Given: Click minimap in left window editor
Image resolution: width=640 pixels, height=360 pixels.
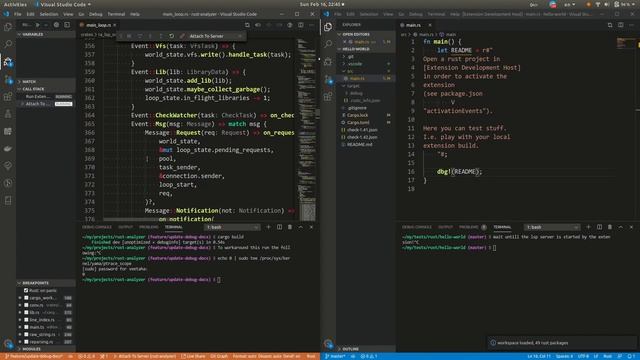Looking at the screenshot, I should 307,130.
